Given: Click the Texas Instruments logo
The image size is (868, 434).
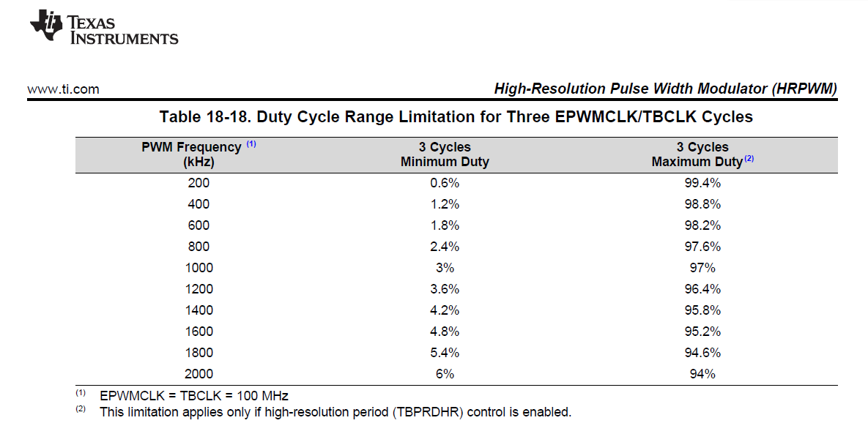Looking at the screenshot, I should click(x=103, y=29).
